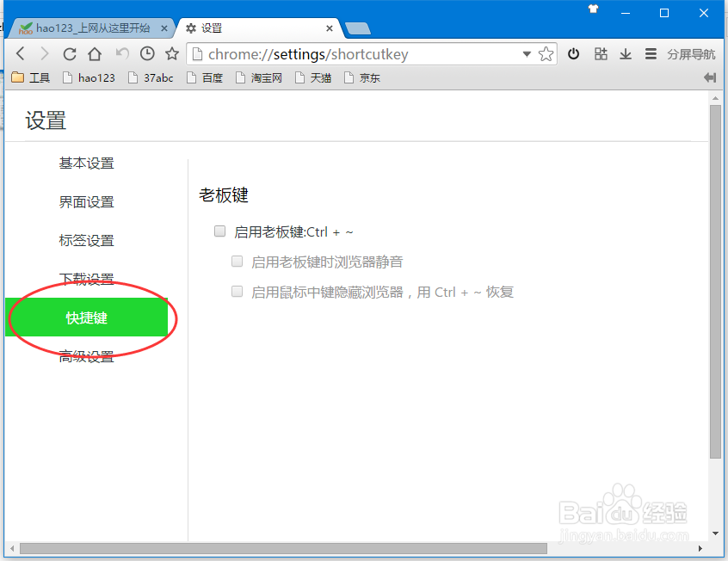Open 标签设置 section
This screenshot has height=561, width=728.
tap(86, 240)
